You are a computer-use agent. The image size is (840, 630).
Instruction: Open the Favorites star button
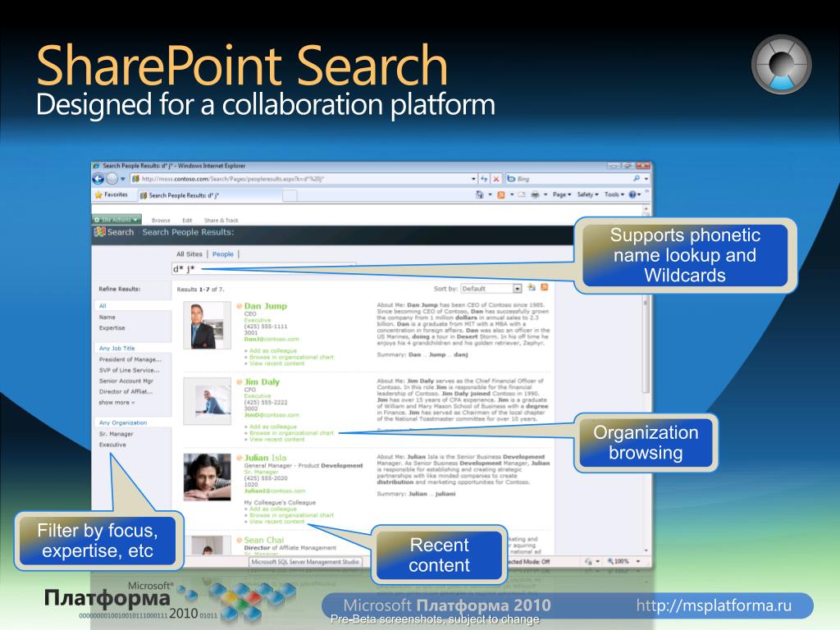(x=112, y=195)
